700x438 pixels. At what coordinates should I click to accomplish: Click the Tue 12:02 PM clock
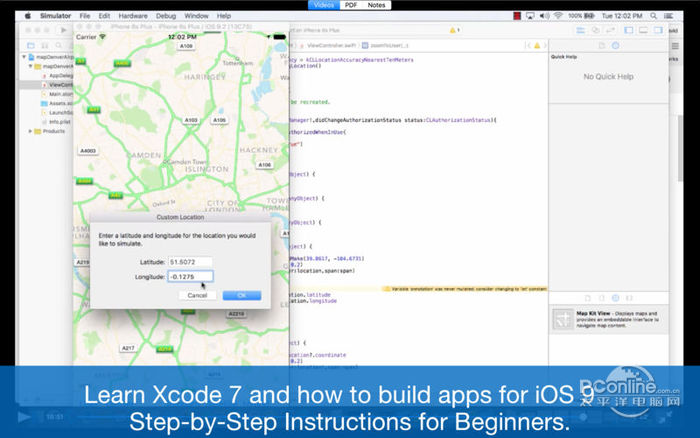coord(622,16)
